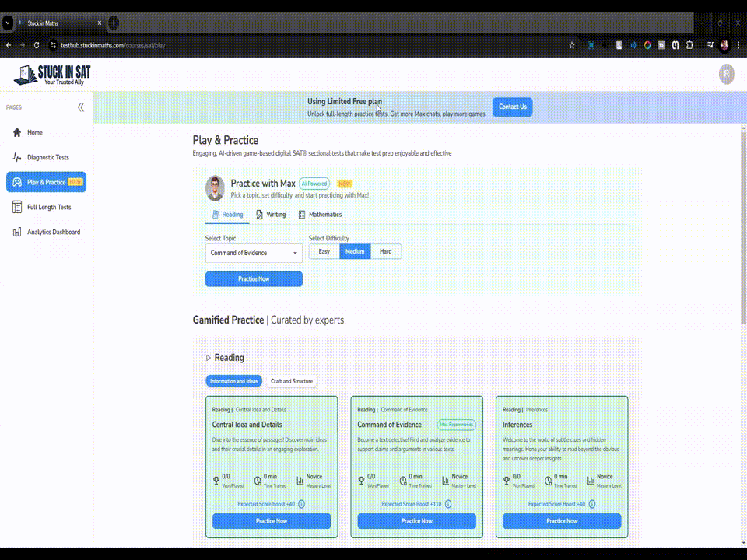Collapse the Reading section triangle
747x560 pixels.
(x=209, y=358)
